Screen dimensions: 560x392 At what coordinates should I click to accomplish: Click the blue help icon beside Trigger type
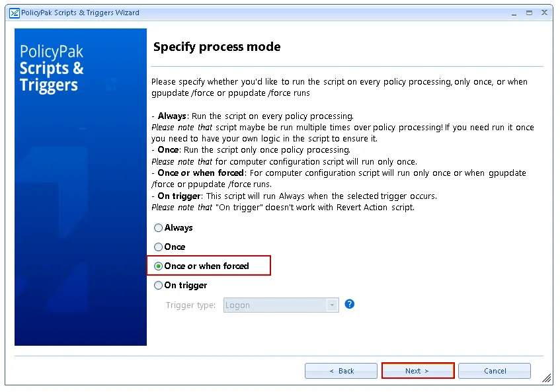(350, 305)
